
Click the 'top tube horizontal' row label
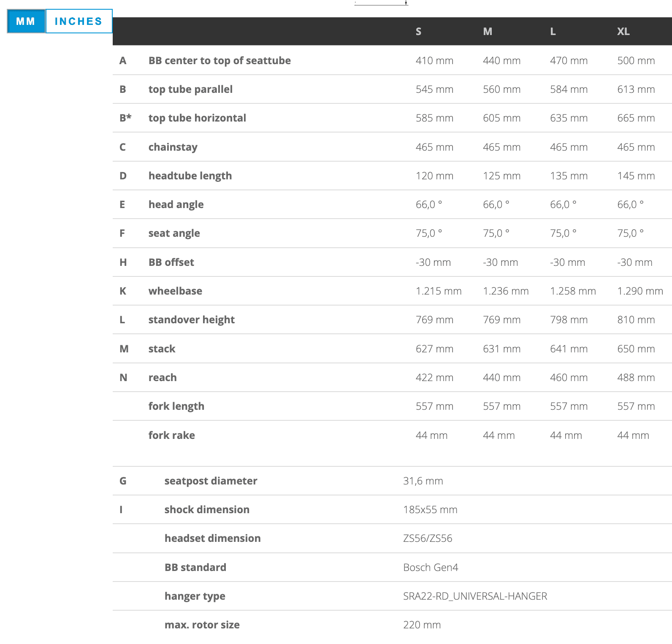pyautogui.click(x=197, y=118)
